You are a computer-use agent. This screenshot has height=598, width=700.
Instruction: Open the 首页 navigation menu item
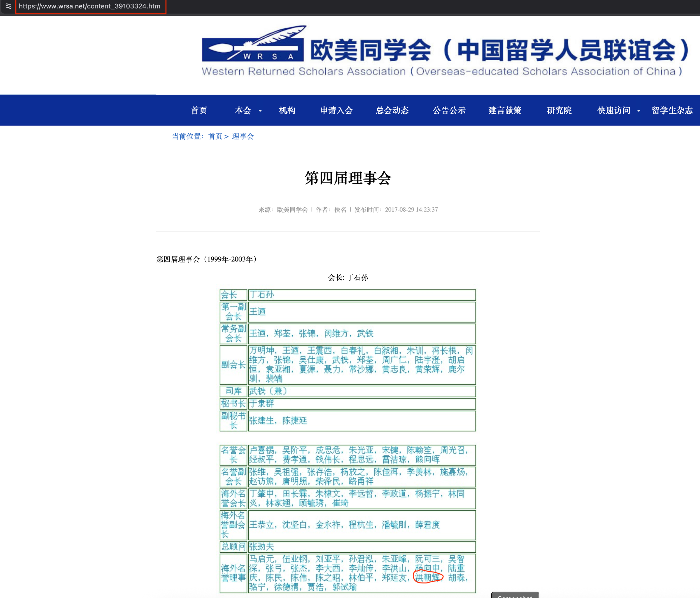[199, 111]
